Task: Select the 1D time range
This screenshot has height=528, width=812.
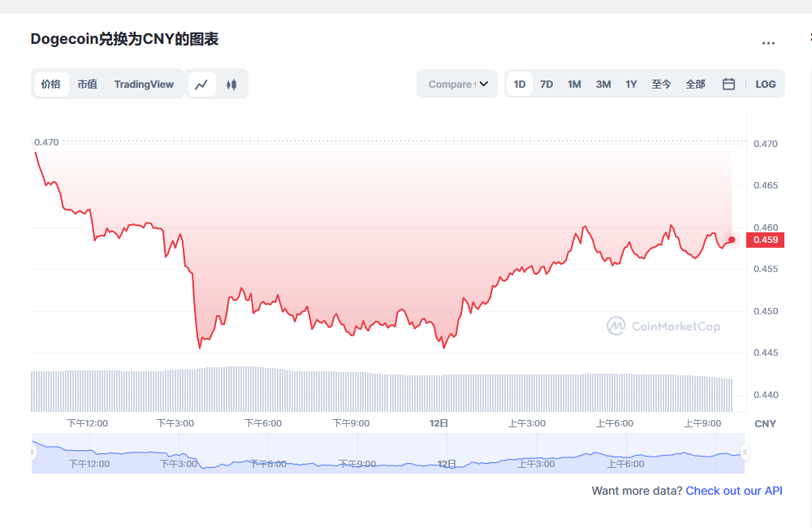Action: [x=520, y=84]
